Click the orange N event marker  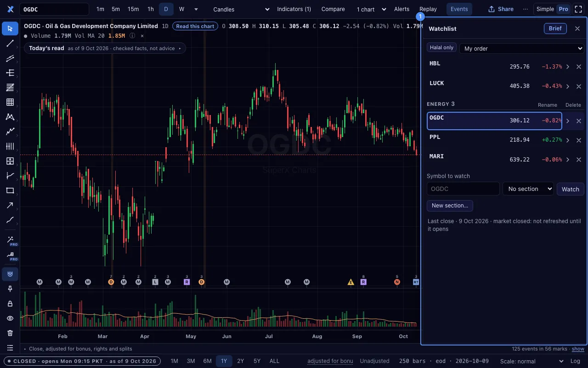tap(397, 282)
